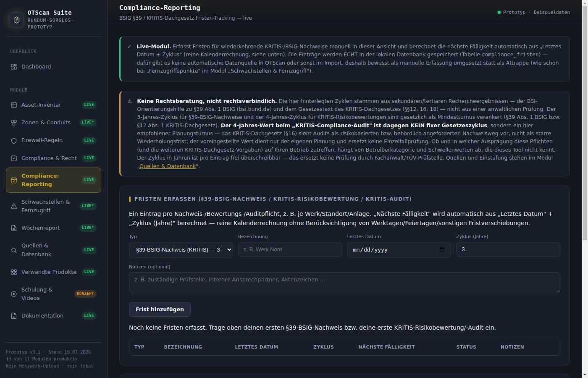Screen dimensions: 588x378
Task: Click the Dokumentation file icon
Action: click(x=14, y=316)
